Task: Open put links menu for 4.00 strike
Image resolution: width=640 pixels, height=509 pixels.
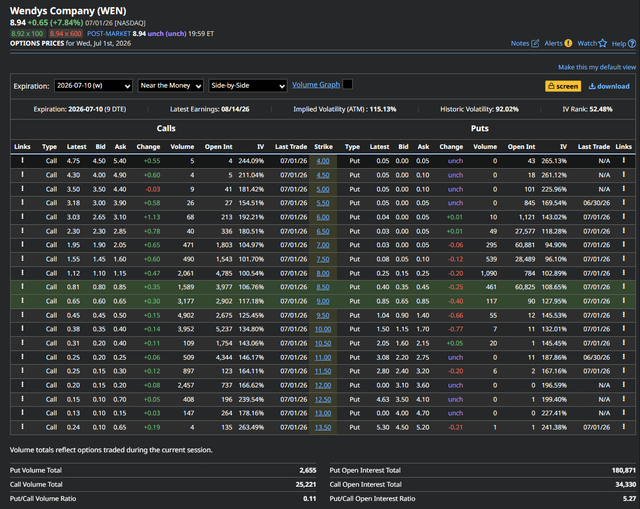Action: 624,161
